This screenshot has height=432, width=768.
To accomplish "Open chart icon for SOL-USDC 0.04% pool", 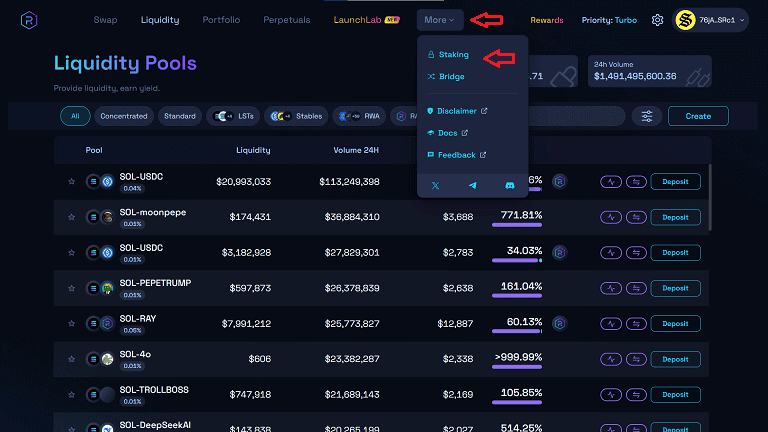I will point(611,182).
